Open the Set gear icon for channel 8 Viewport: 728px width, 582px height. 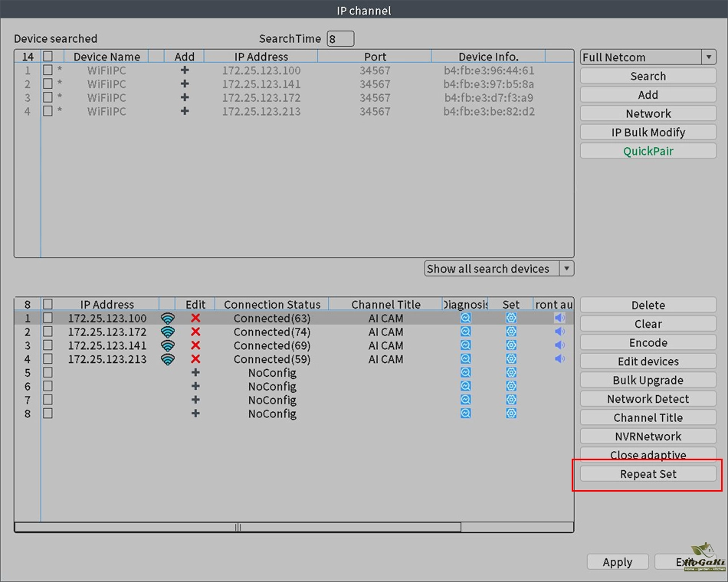point(511,414)
